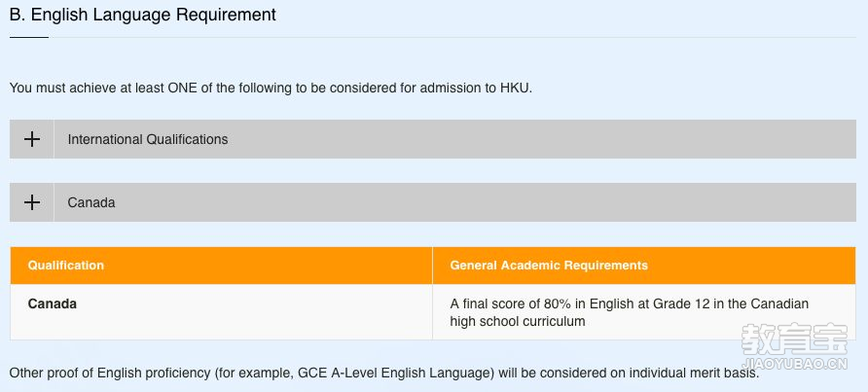
Task: Click the 'Other proof of English proficiency' paragraph
Action: coord(384,374)
